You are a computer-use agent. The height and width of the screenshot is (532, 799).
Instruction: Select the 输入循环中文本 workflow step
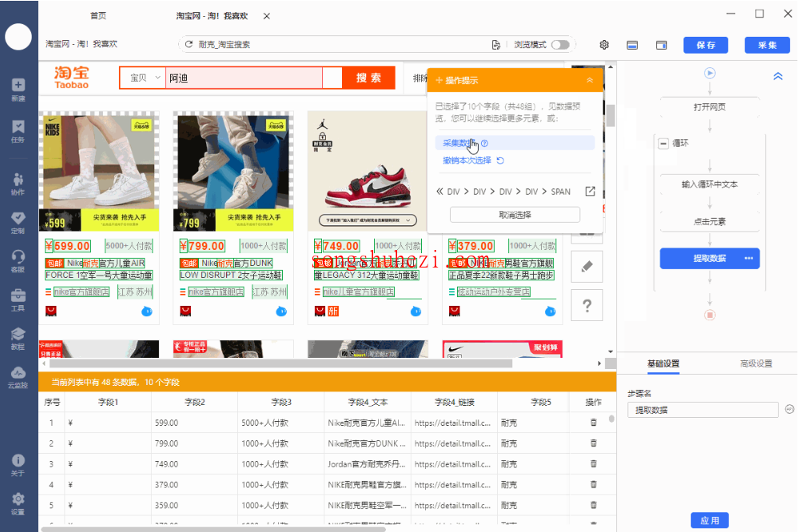click(x=710, y=185)
